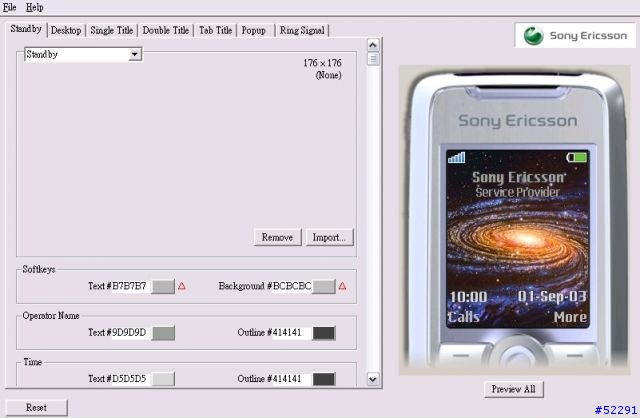Click the Preview All button
640x418 pixels.
pos(513,389)
